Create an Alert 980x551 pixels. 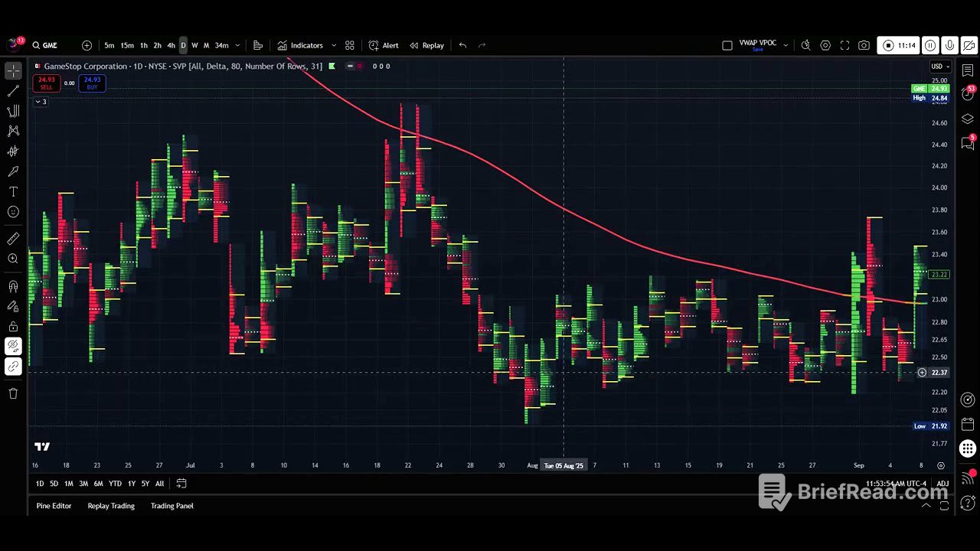384,45
